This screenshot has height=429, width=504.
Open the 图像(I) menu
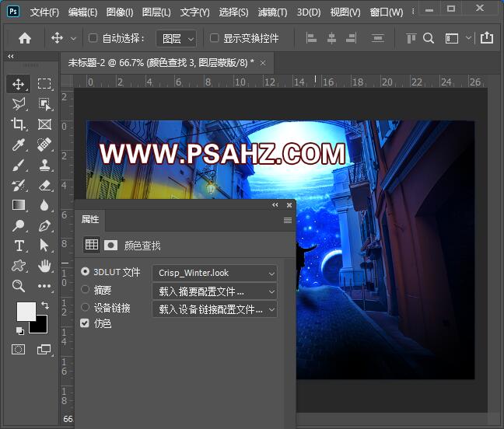point(120,12)
